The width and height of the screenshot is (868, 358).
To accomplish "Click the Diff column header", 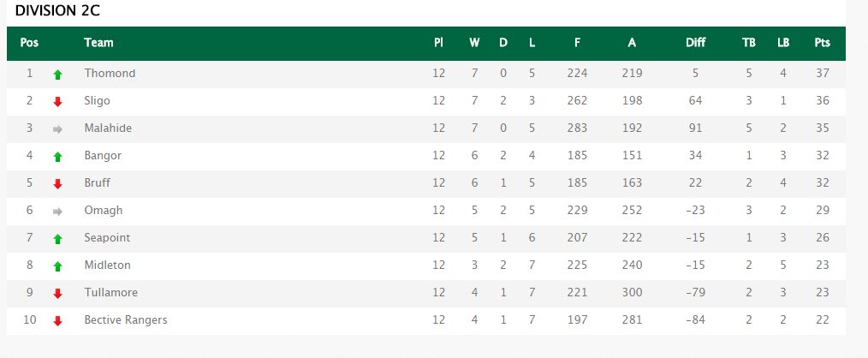I will 696,43.
